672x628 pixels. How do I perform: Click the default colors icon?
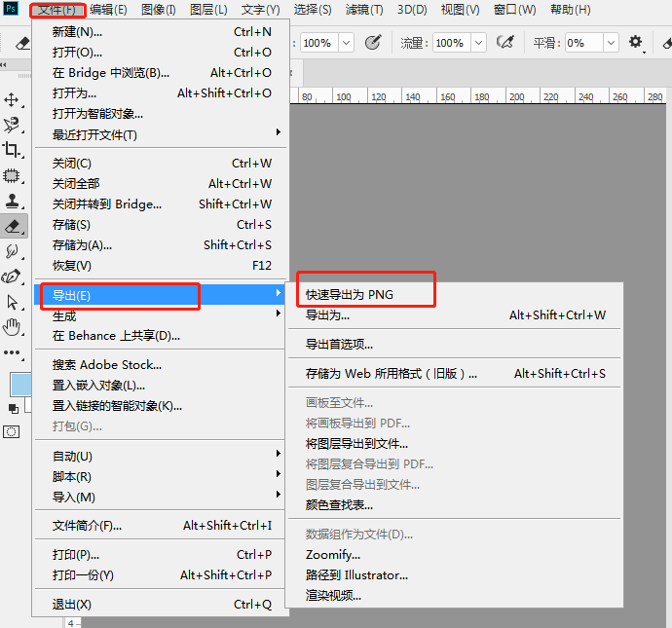coord(14,409)
